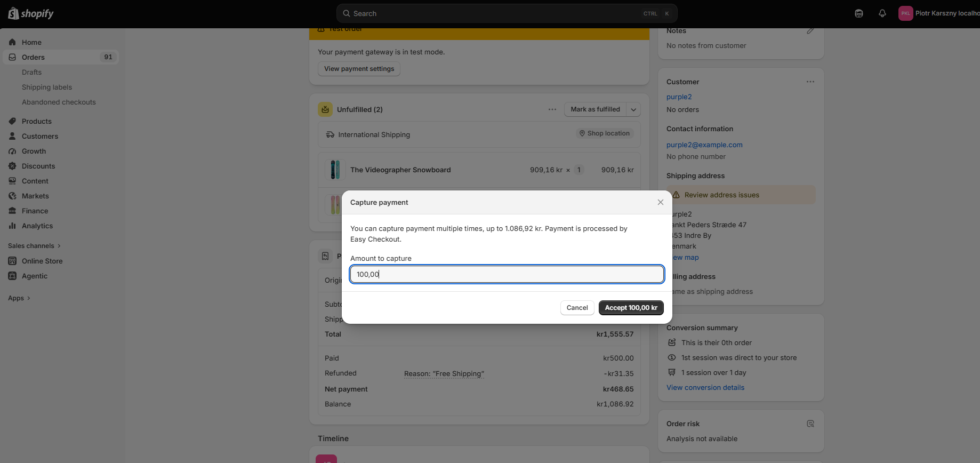Expand the Mark as fulfilled dropdown arrow
Viewport: 980px width, 463px height.
coord(633,109)
